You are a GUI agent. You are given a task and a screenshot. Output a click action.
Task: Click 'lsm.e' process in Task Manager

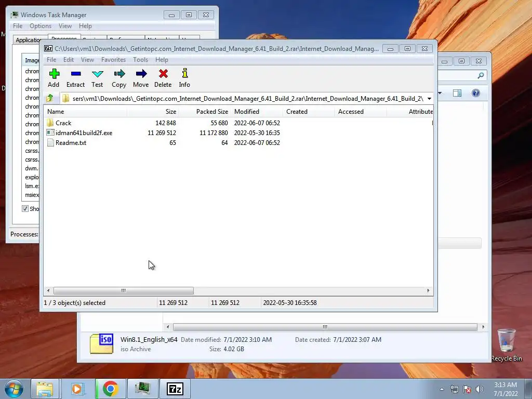coord(32,186)
